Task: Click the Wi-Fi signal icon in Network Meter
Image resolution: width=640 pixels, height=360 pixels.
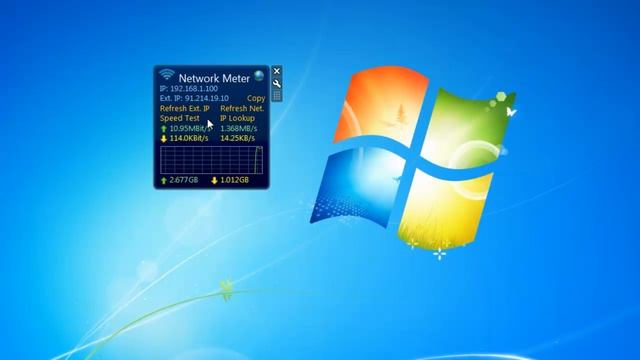Action: coord(167,74)
